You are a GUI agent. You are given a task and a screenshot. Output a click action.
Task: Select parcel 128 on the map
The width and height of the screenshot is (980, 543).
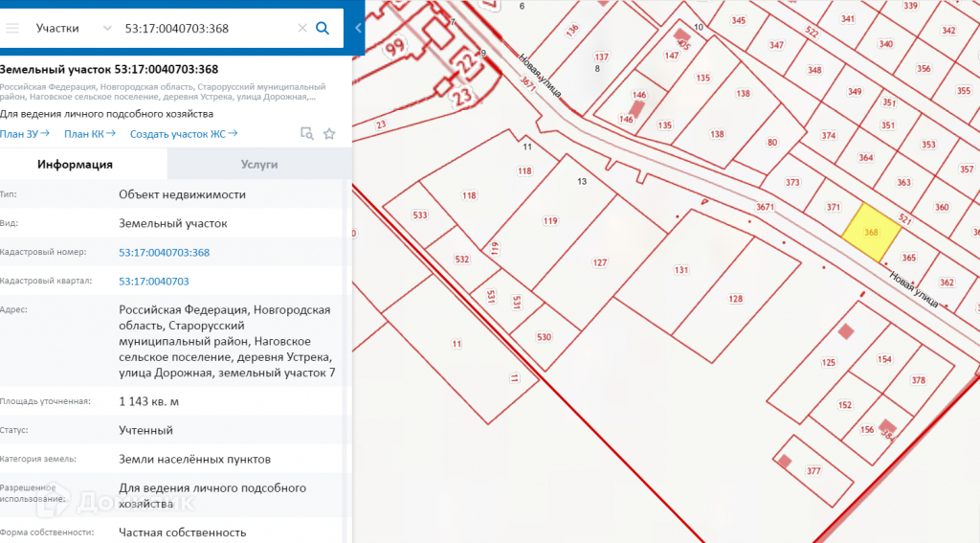pos(733,302)
